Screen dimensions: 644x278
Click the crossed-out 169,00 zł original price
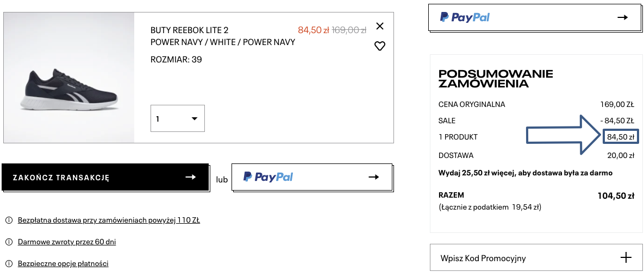click(349, 30)
